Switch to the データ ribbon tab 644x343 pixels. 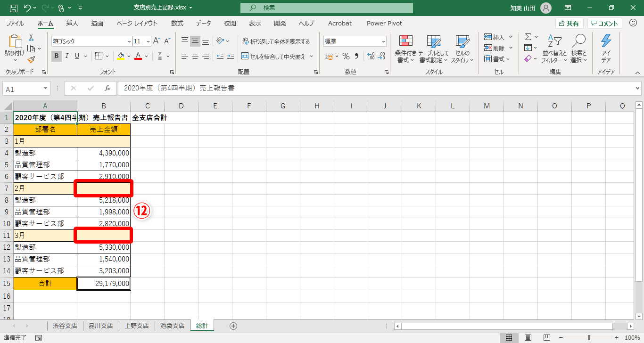(x=204, y=23)
